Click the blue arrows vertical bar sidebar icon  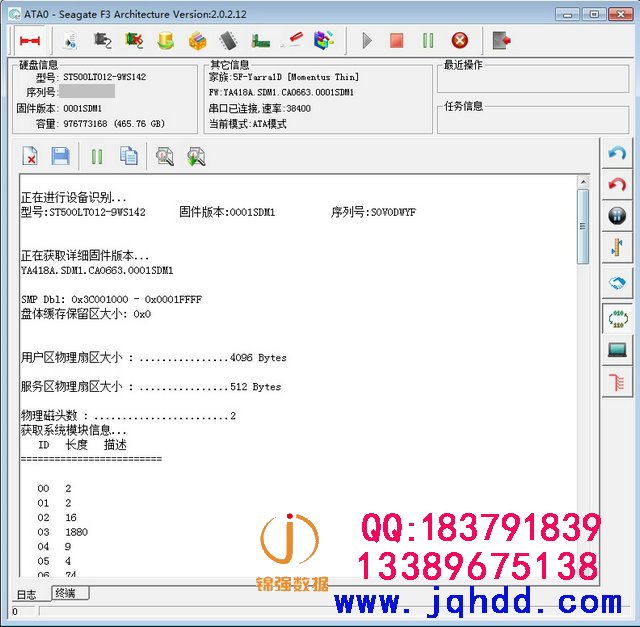pos(617,247)
